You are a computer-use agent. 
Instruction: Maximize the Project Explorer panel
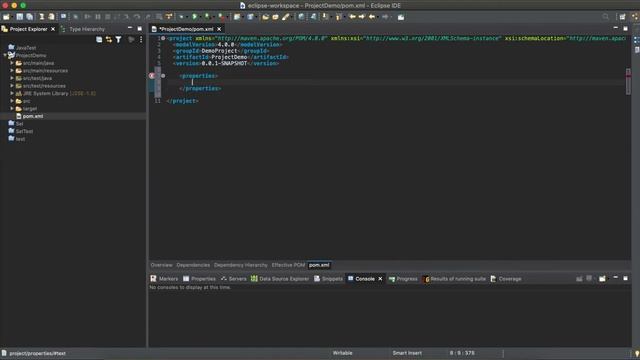[140, 29]
